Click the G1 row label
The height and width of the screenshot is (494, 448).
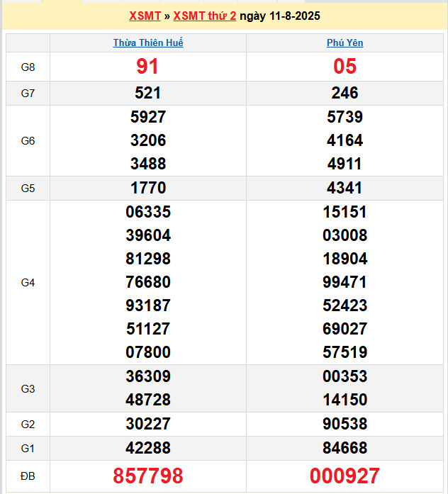(x=28, y=449)
